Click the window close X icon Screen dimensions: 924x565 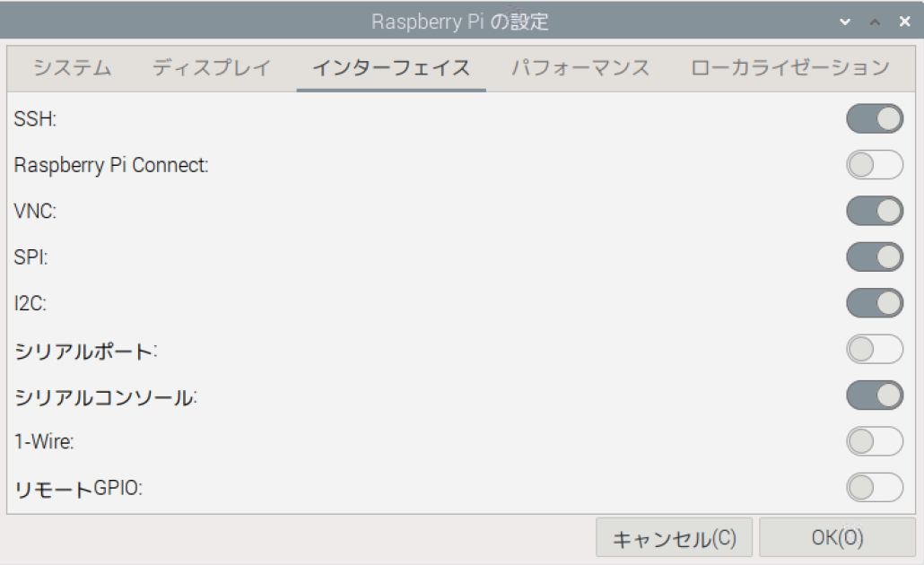(x=904, y=22)
